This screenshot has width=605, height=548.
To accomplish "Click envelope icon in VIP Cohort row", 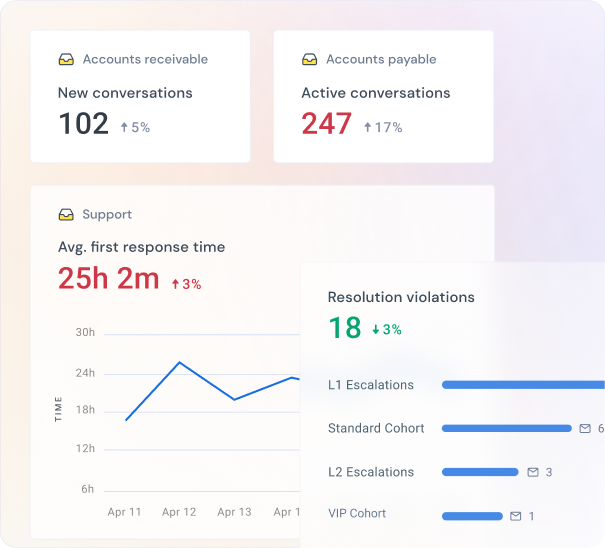I will (x=516, y=516).
